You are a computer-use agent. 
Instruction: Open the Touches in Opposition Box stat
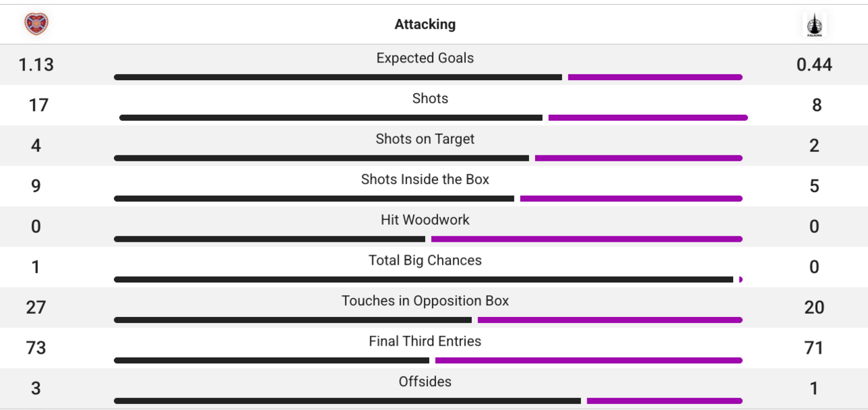425,301
